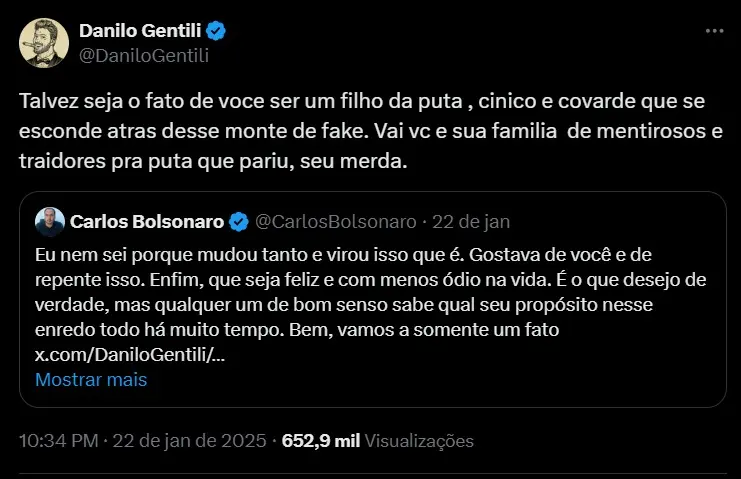
Task: Visit the @DaniloGentili handle link
Action: tap(144, 55)
